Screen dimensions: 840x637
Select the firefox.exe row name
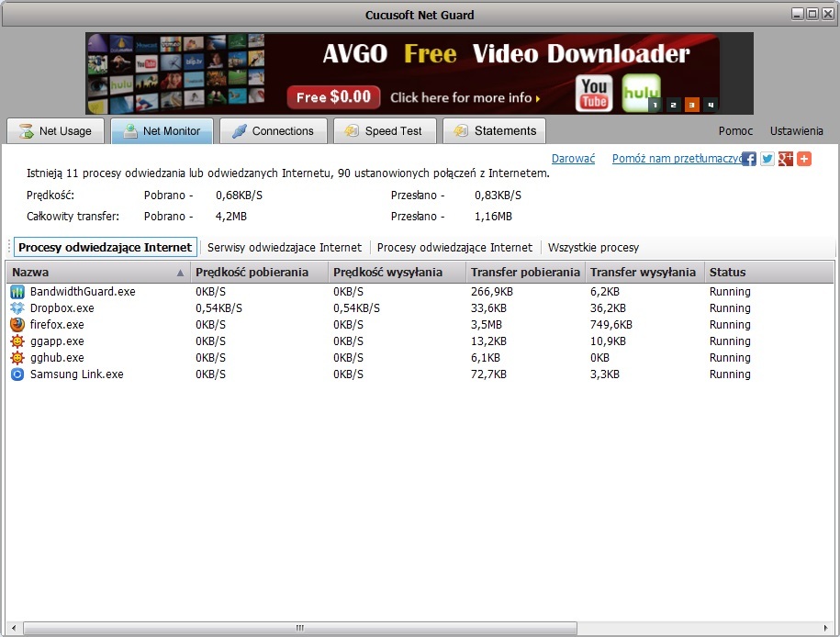(57, 325)
